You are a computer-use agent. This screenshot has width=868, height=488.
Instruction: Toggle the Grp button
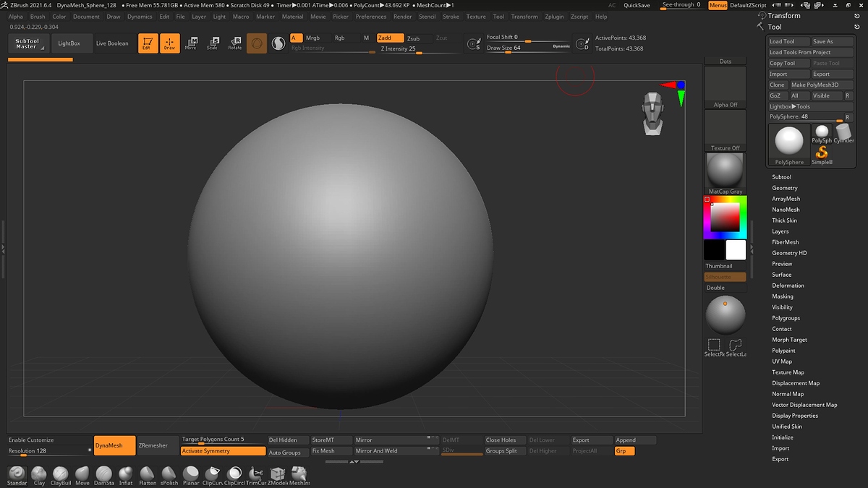[624, 451]
